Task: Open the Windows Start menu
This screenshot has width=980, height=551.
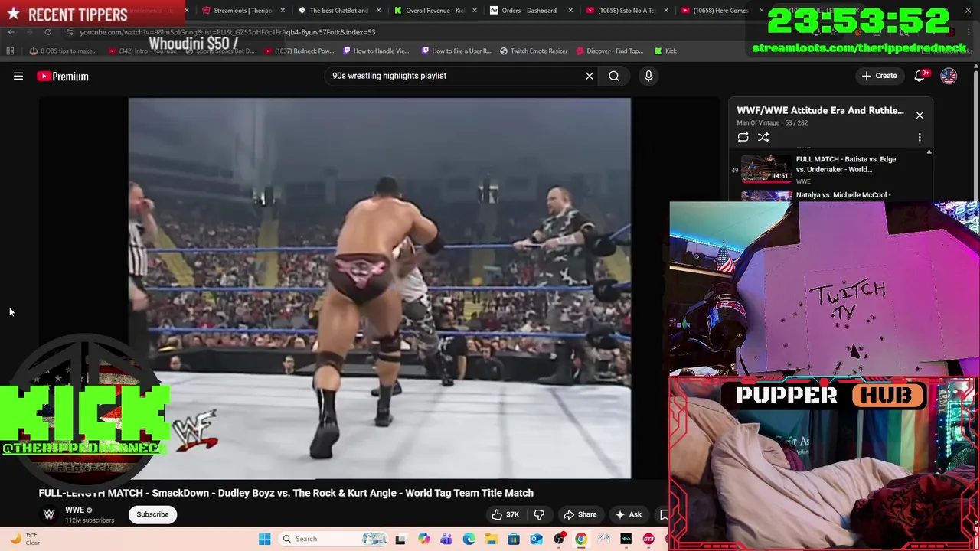Action: click(x=264, y=539)
